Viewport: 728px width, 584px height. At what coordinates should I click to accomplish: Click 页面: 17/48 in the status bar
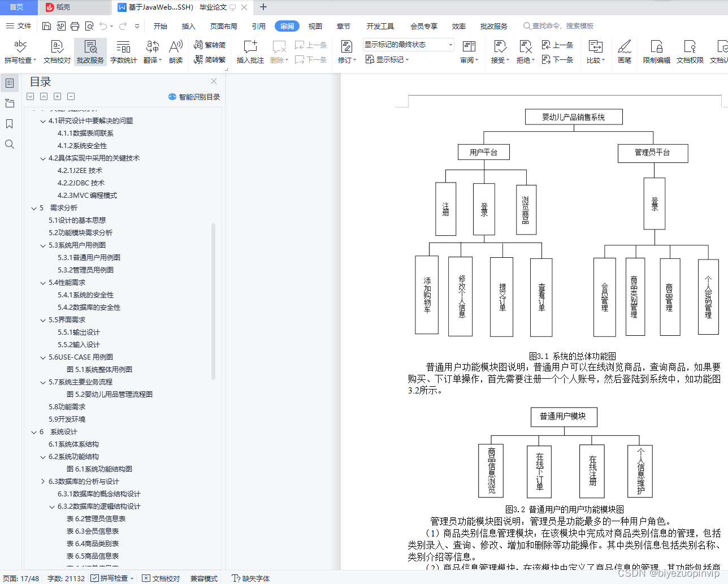click(x=21, y=578)
